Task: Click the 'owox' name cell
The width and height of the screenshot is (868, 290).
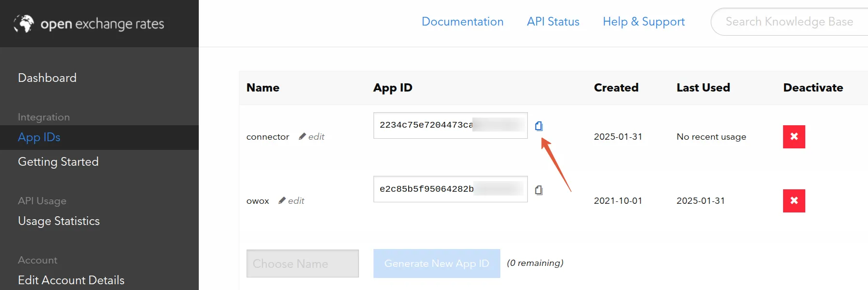Action: tap(258, 201)
